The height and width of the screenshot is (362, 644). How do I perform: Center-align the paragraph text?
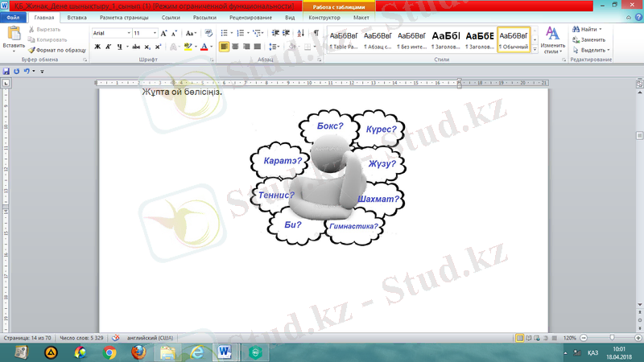pyautogui.click(x=236, y=47)
